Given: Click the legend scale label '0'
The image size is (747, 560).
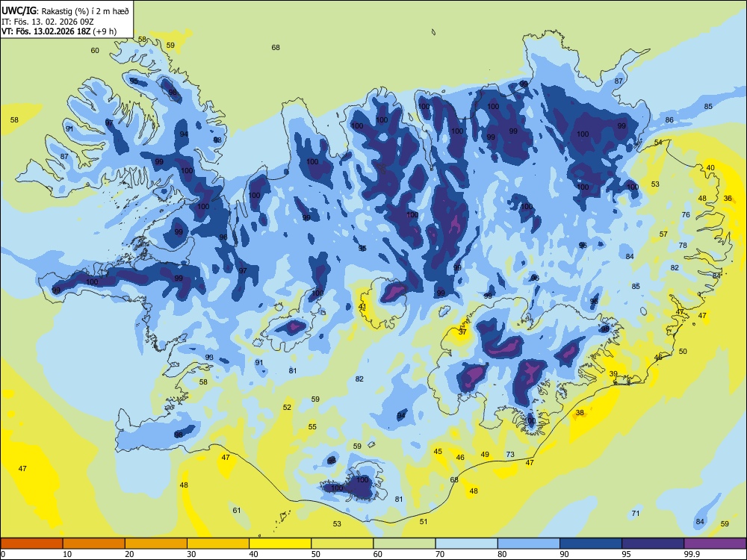Looking at the screenshot, I should (x=3, y=554).
